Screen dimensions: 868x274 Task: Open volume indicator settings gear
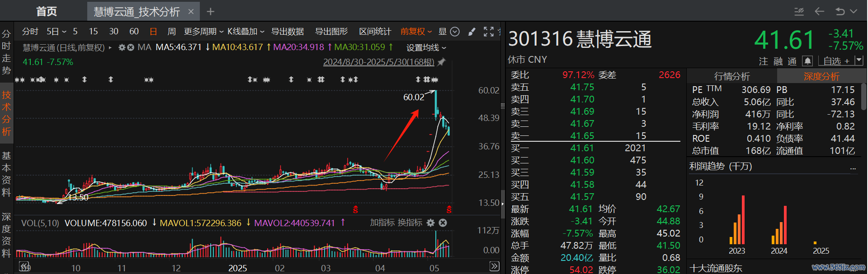click(x=431, y=223)
